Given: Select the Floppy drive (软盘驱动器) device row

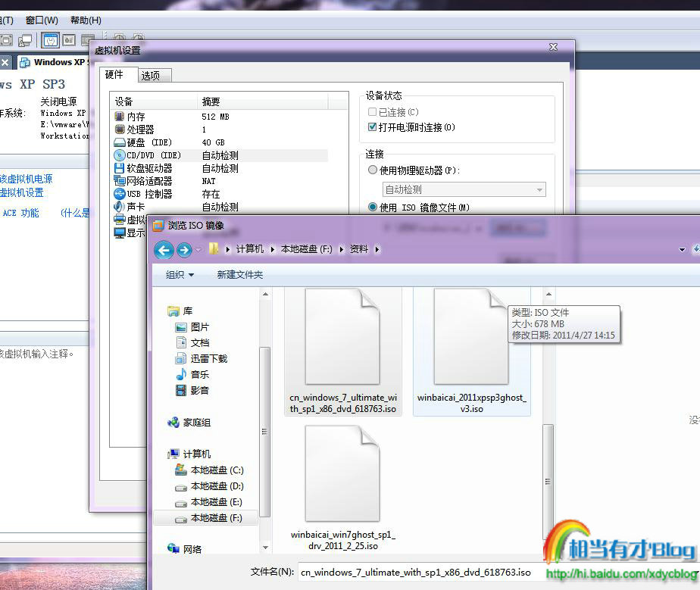Looking at the screenshot, I should click(x=220, y=168).
